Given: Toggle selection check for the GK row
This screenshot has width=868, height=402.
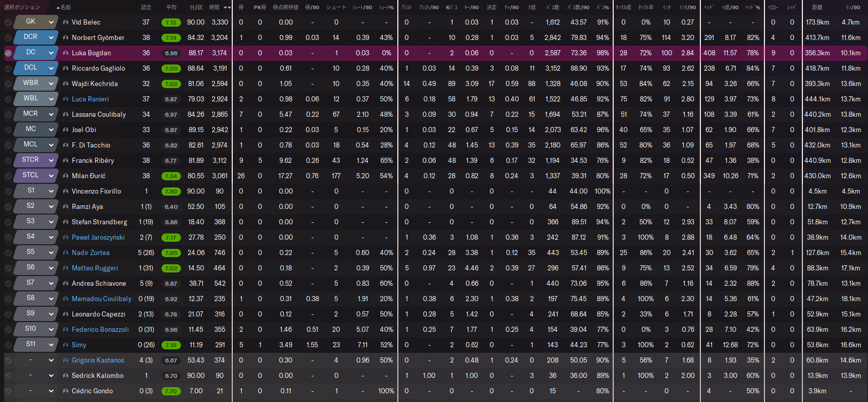Looking at the screenshot, I should point(8,23).
